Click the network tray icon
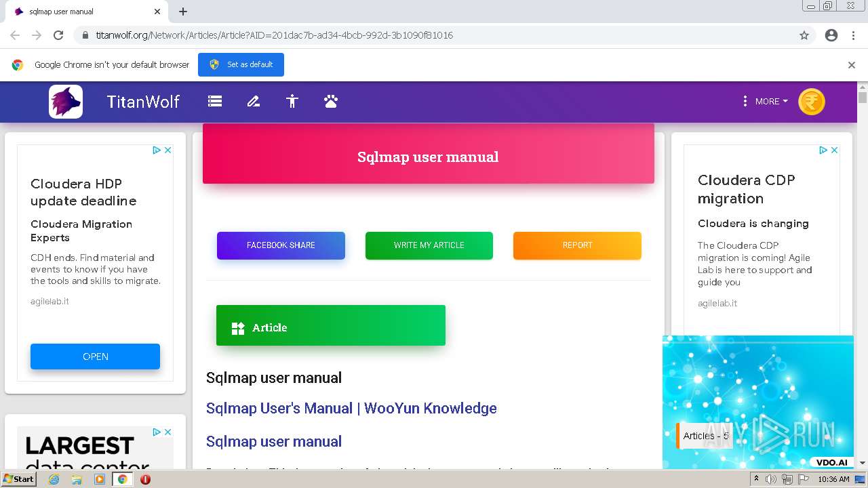 tap(787, 479)
